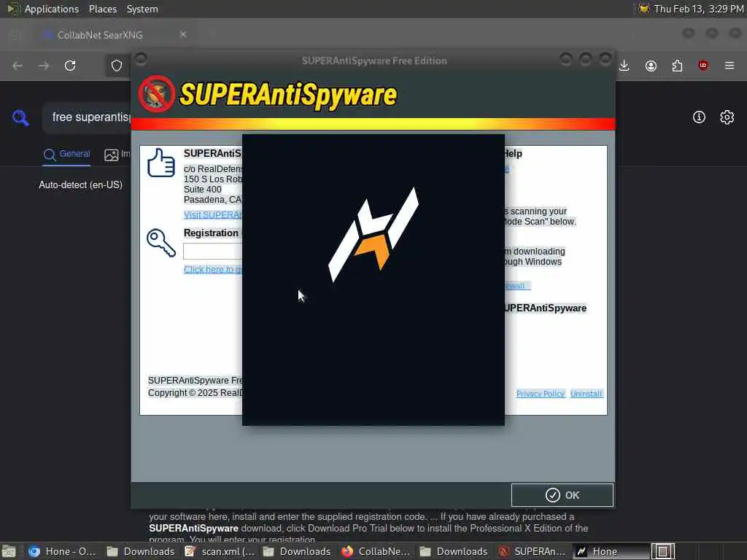Viewport: 747px width, 560px height.
Task: Select the Images search category tab
Action: pos(117,155)
